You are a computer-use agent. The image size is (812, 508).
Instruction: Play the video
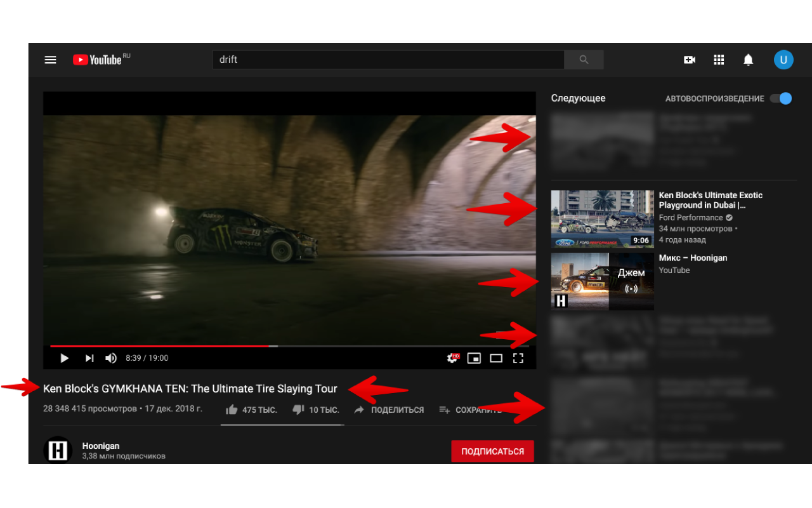pos(64,358)
